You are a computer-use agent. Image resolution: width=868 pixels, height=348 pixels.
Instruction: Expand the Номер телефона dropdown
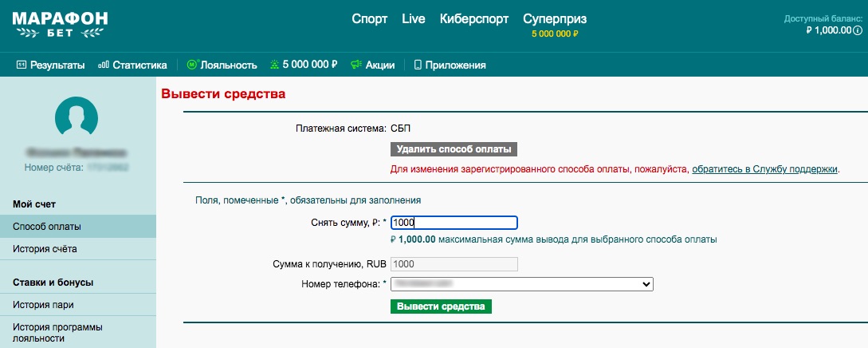[x=522, y=283]
